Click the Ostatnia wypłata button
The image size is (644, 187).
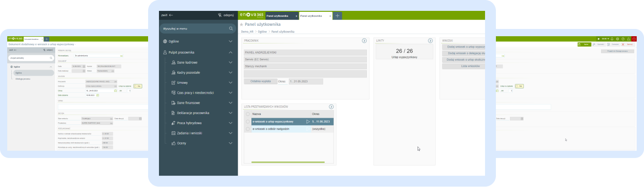[x=260, y=82]
